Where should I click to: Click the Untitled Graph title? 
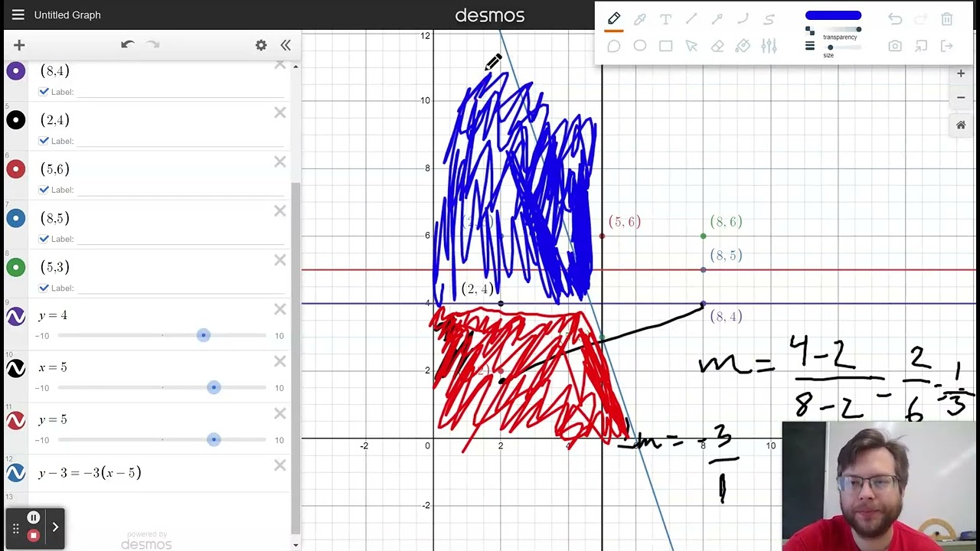point(67,15)
